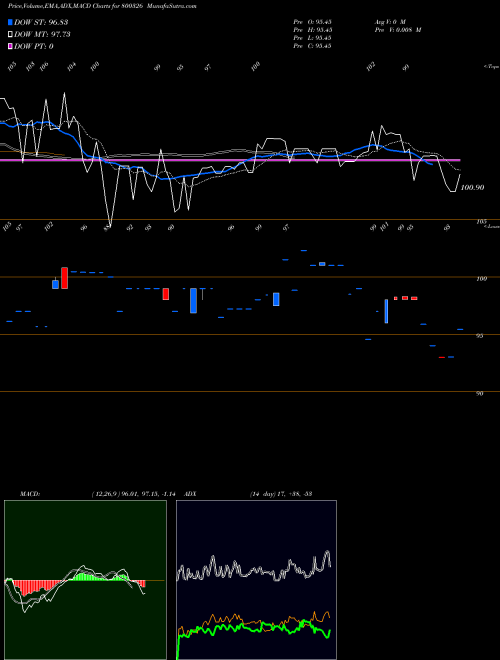Click the magenta DOW PT legend swatch
The image size is (500, 660).
coord(10,46)
